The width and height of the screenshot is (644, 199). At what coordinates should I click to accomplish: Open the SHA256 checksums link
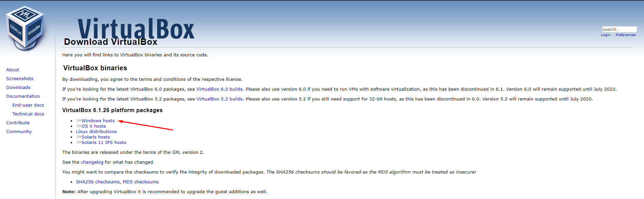98,182
